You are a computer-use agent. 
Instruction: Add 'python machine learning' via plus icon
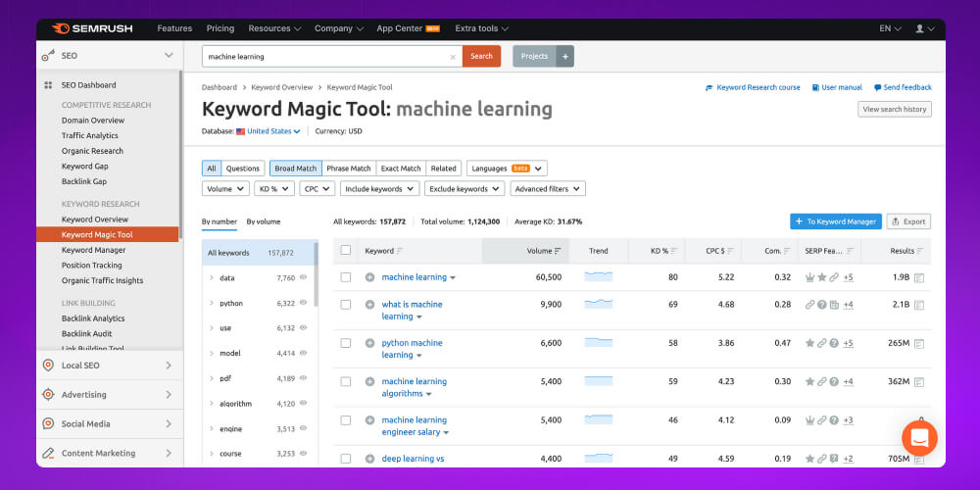[370, 343]
